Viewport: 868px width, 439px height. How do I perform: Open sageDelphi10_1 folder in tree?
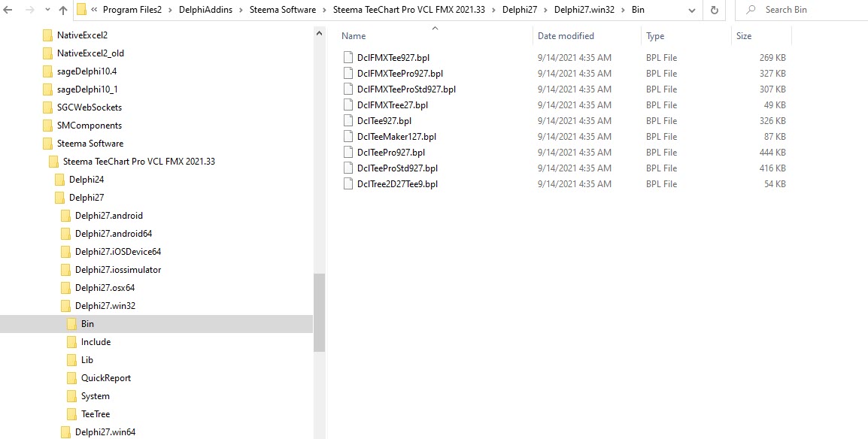point(87,89)
